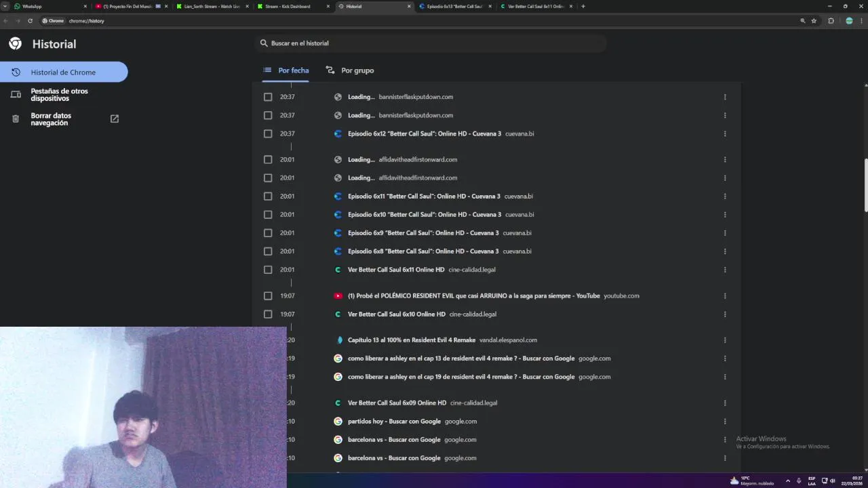The width and height of the screenshot is (868, 488).
Task: Go back with the browser back arrow
Action: [x=6, y=21]
